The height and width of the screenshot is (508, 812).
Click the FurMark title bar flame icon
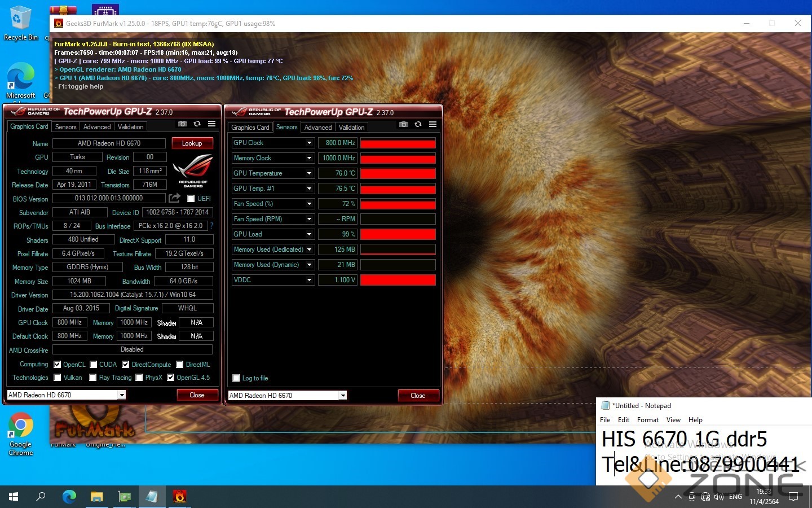[x=58, y=23]
